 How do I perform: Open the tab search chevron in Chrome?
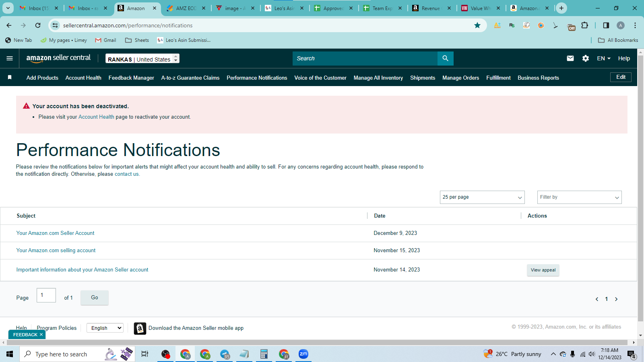8,8
